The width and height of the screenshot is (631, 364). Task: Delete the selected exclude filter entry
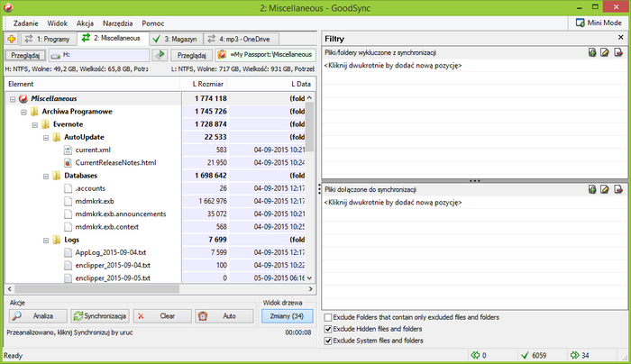(620, 53)
